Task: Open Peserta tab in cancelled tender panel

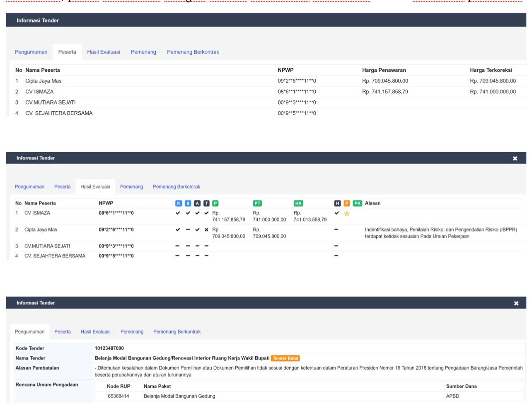Action: tap(63, 332)
